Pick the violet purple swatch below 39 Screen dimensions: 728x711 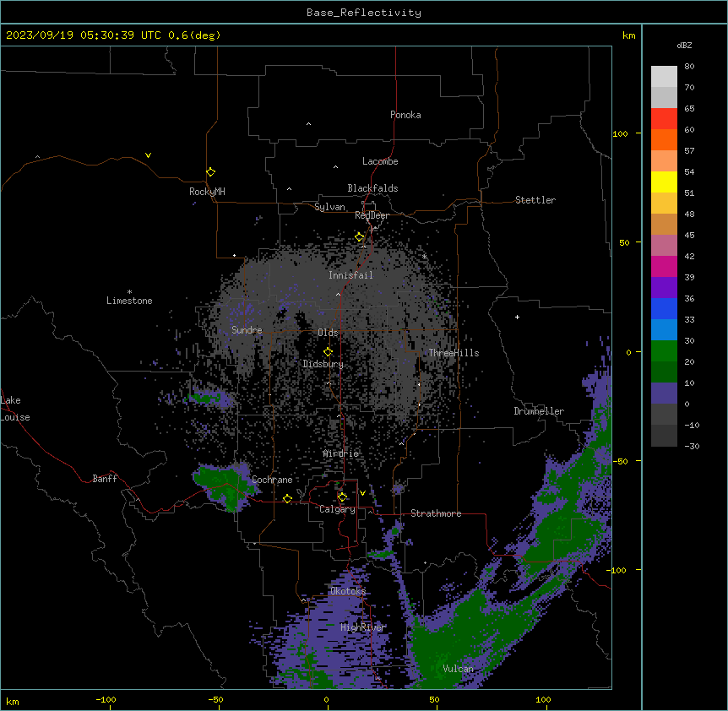tap(664, 288)
